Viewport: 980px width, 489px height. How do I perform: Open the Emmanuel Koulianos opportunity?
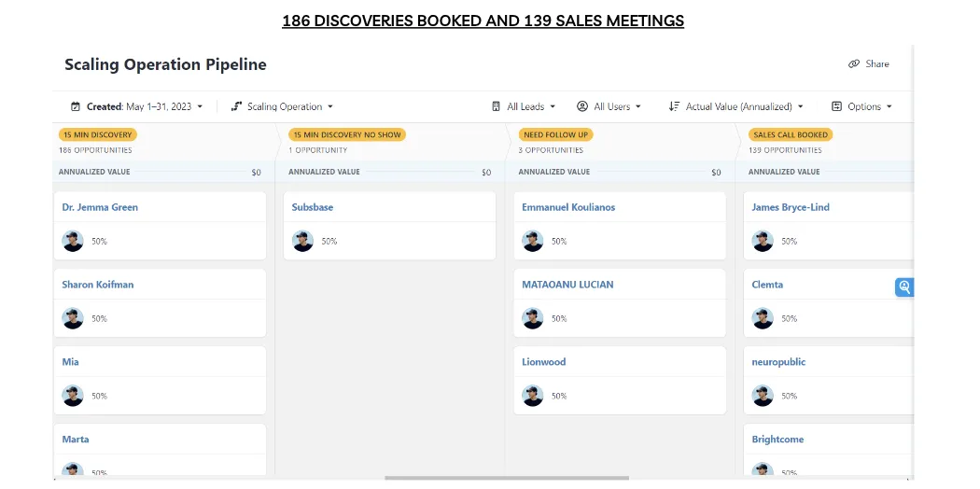[x=568, y=207]
